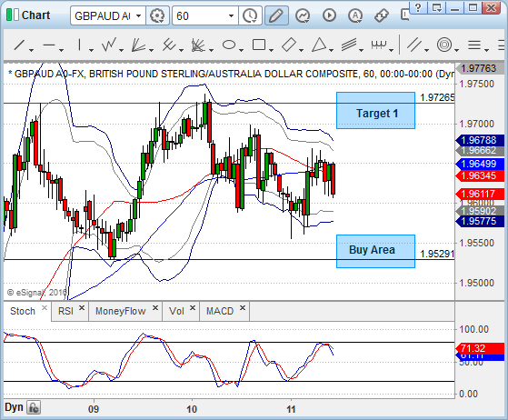Select the Fibonacci retracement lines tool
The height and width of the screenshot is (420, 508).
tap(474, 45)
